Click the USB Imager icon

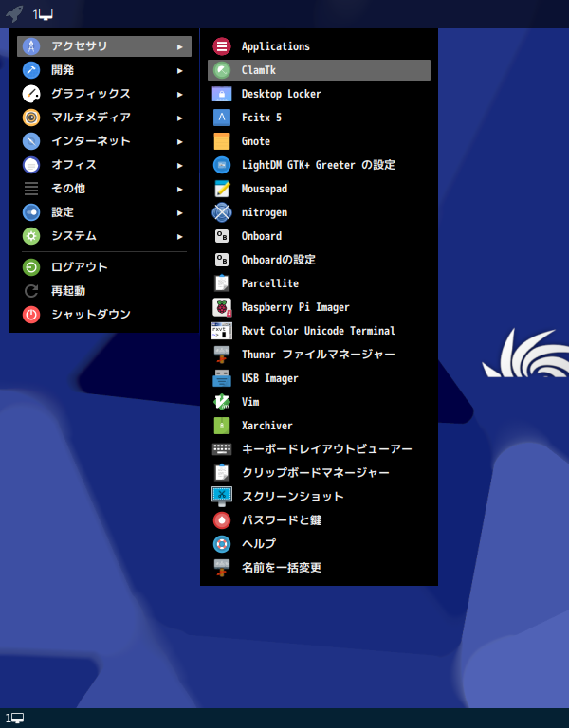(x=222, y=378)
